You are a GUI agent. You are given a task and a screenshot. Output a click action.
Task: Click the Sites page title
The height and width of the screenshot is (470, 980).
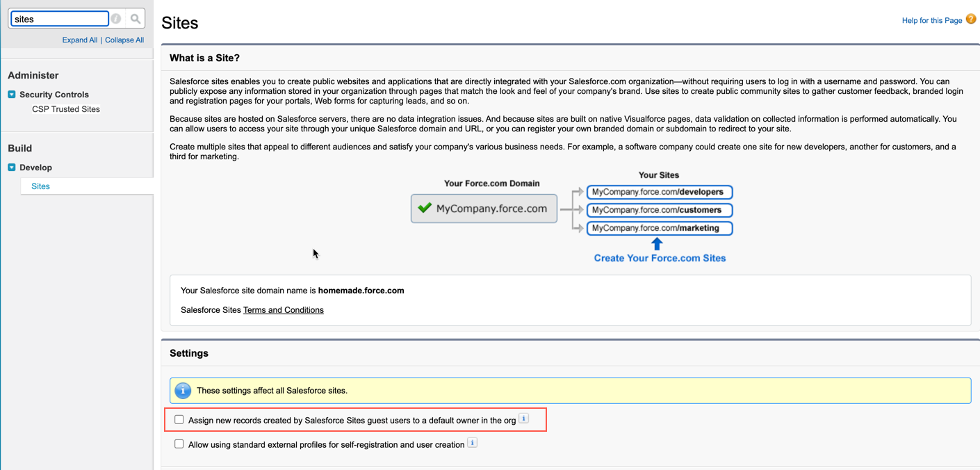180,23
